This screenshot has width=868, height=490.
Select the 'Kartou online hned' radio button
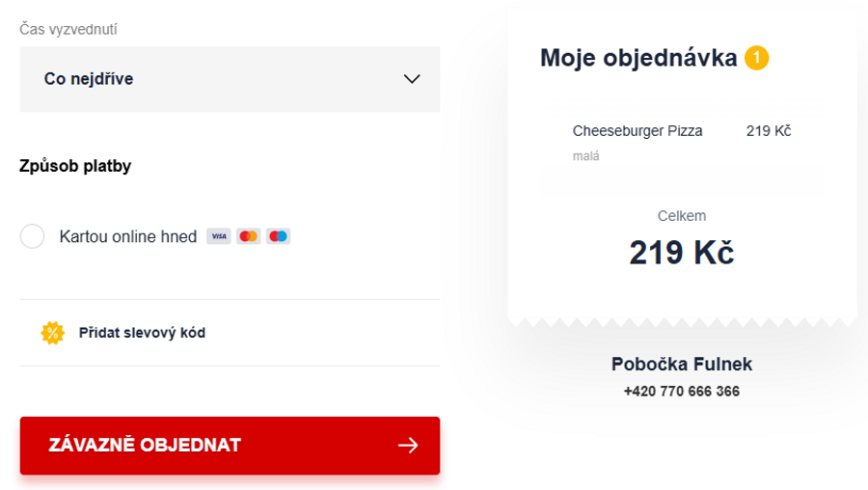click(x=33, y=236)
